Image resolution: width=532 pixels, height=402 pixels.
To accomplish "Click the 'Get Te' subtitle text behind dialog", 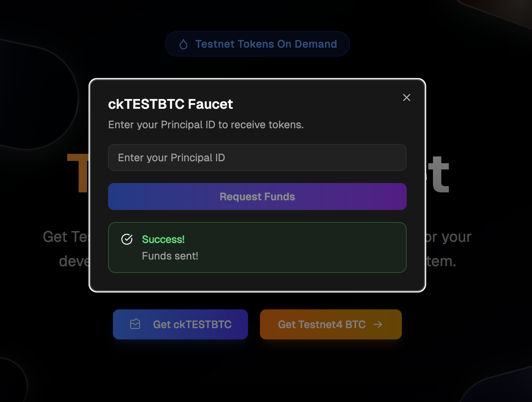I will click(x=65, y=237).
